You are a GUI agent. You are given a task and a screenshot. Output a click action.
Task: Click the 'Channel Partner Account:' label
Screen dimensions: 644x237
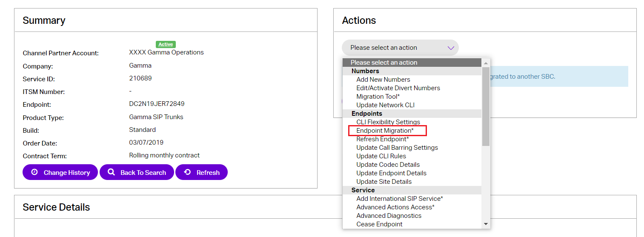(x=60, y=53)
